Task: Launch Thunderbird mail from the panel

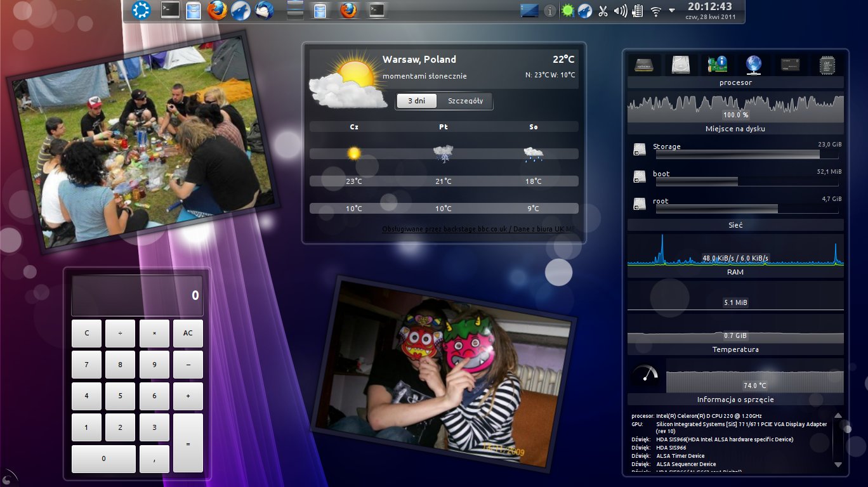Action: click(264, 10)
